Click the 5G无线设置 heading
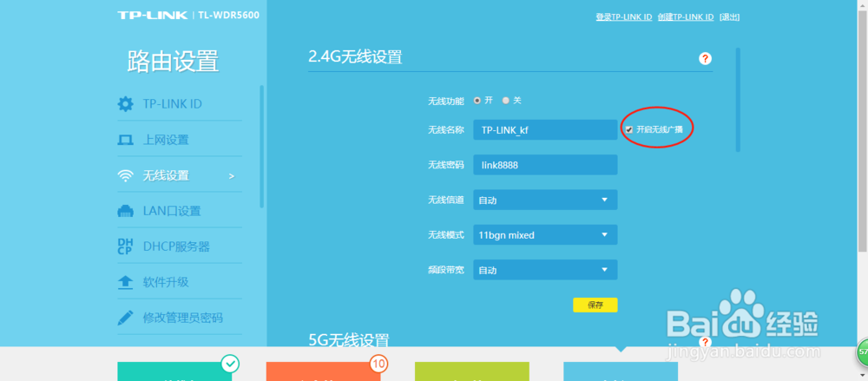 349,339
